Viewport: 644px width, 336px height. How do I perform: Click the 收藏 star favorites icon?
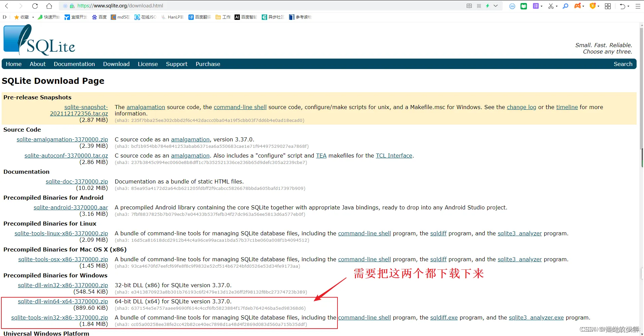[x=16, y=17]
